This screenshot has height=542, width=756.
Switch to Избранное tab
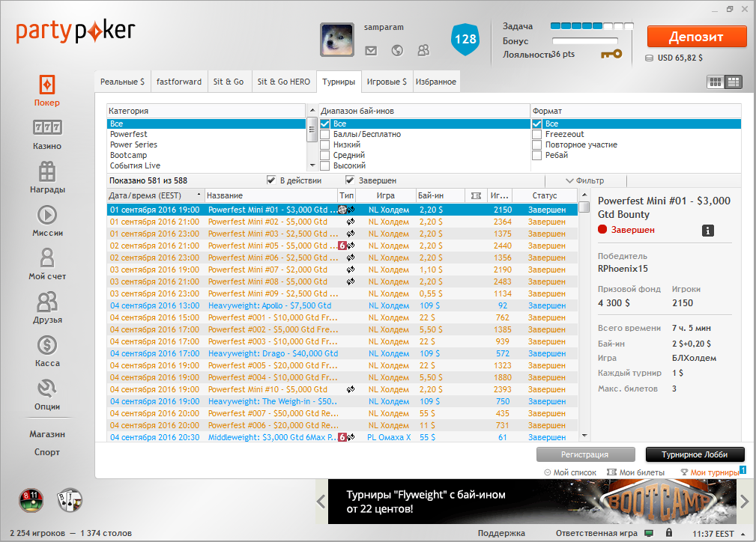[x=436, y=82]
